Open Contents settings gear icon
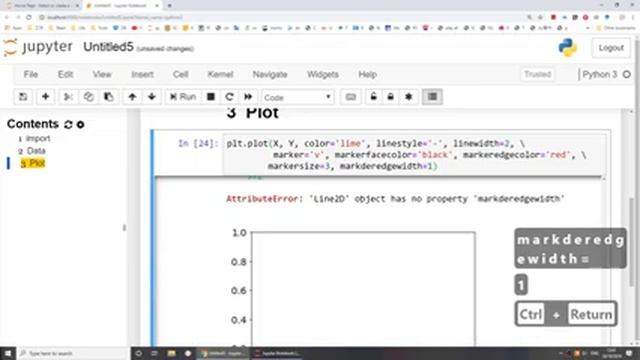This screenshot has height=360, width=640. 80,124
